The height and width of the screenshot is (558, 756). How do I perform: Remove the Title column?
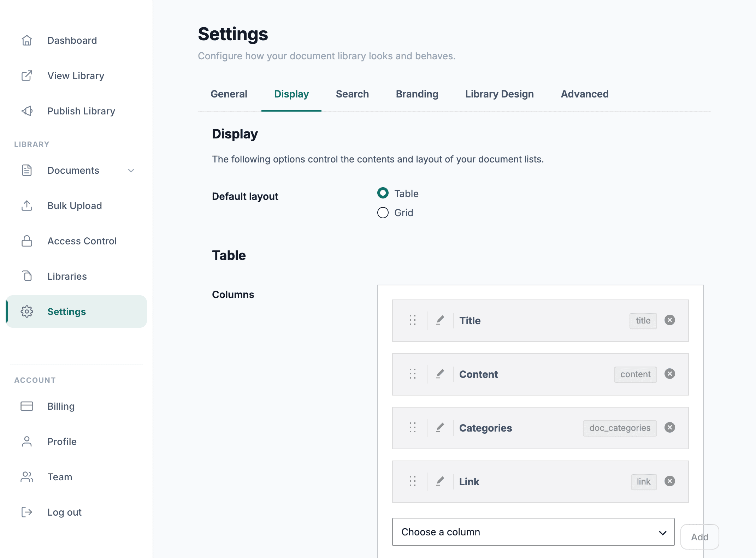click(x=670, y=320)
